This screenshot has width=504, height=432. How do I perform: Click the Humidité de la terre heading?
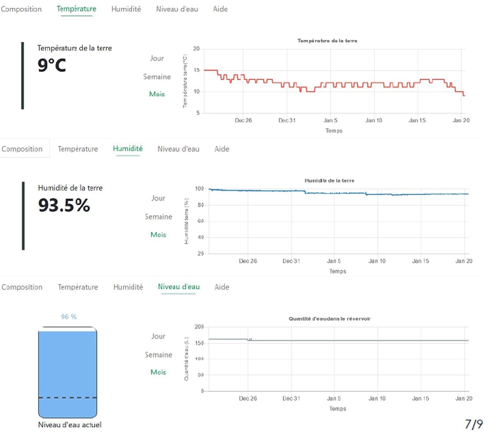tap(70, 188)
